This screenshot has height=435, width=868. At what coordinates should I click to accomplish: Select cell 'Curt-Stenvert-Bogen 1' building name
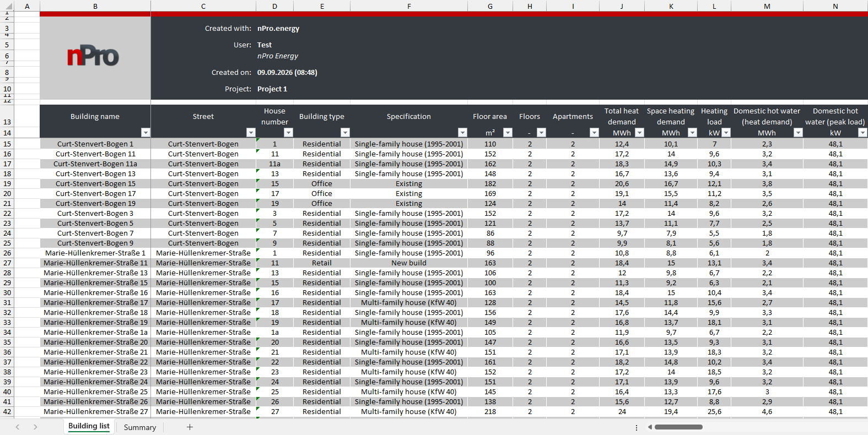point(95,144)
